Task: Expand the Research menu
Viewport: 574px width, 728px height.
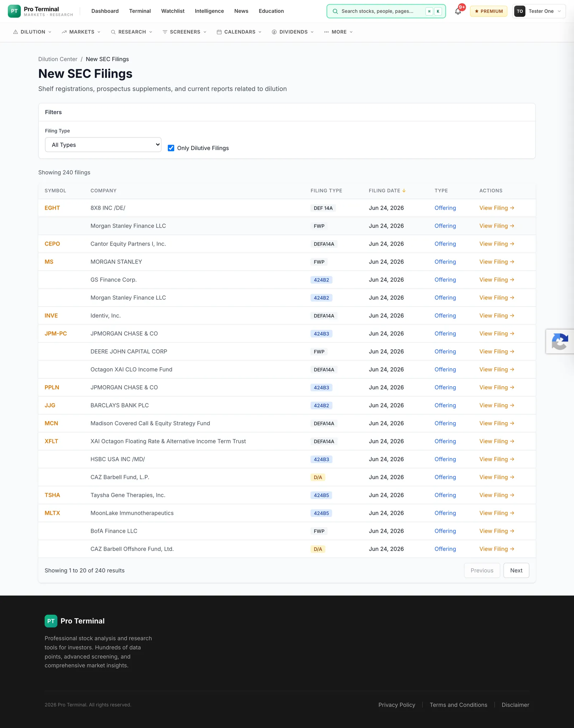Action: point(132,32)
